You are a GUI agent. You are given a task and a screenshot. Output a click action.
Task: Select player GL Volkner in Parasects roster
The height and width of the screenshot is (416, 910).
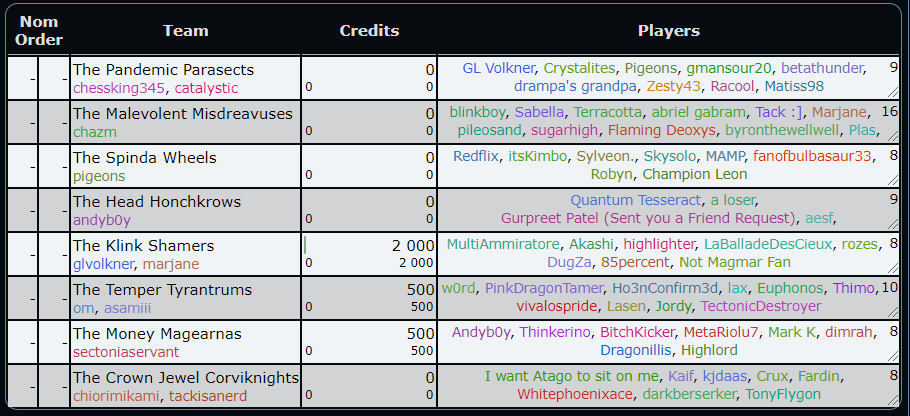click(498, 69)
